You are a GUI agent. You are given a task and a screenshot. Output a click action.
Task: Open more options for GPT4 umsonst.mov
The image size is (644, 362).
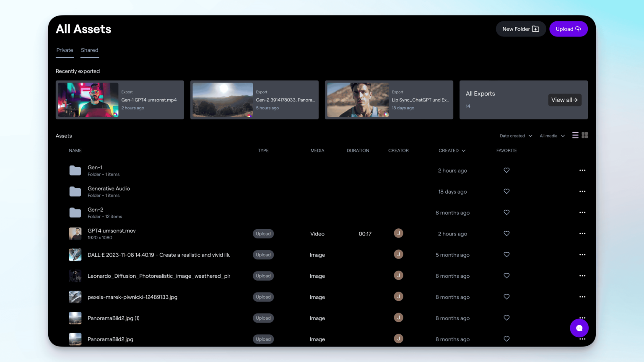(582, 233)
